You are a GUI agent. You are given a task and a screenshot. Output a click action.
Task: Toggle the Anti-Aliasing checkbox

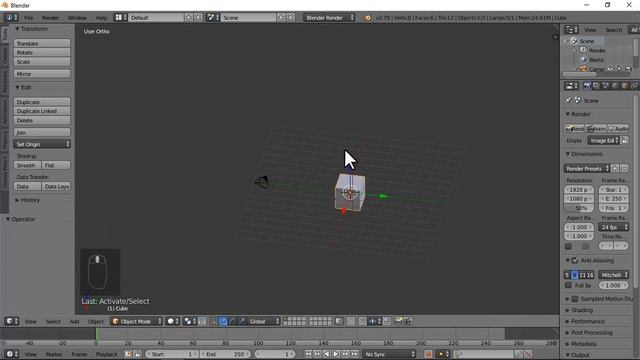click(575, 260)
